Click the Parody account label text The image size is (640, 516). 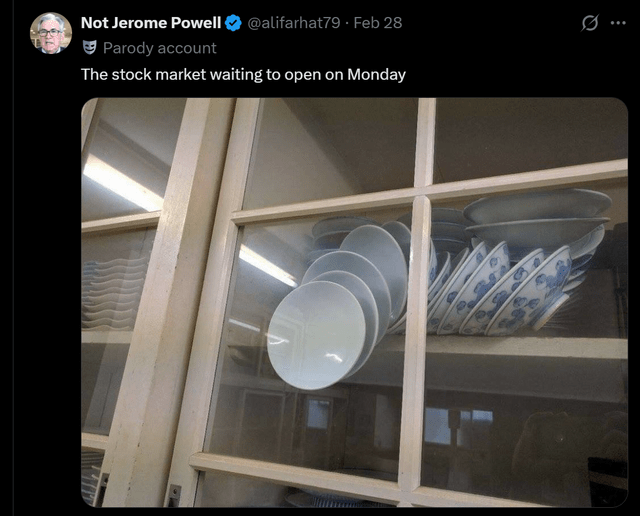pyautogui.click(x=160, y=48)
